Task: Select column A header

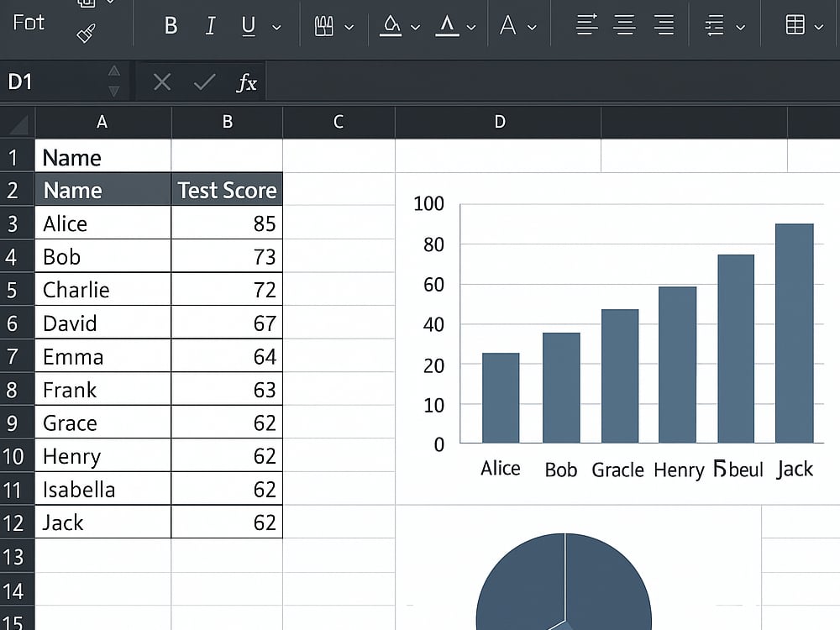Action: click(x=102, y=123)
